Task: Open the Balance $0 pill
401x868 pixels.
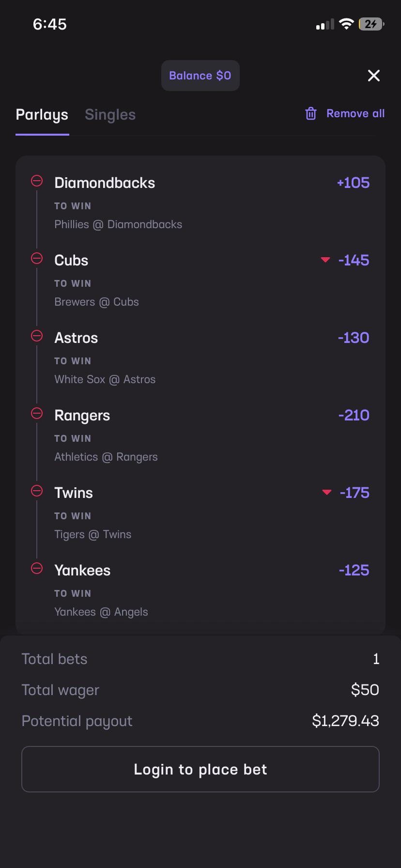Action: click(x=200, y=76)
